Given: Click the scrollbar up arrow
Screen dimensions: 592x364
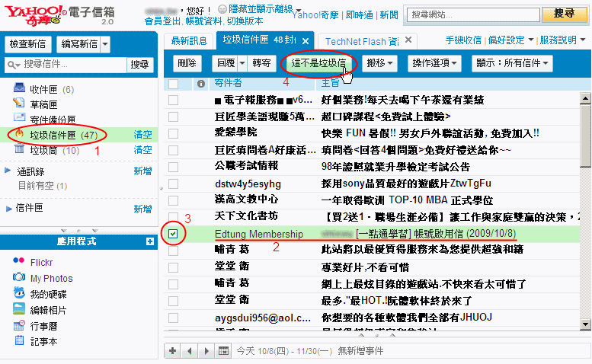Looking at the screenshot, I should pos(585,98).
